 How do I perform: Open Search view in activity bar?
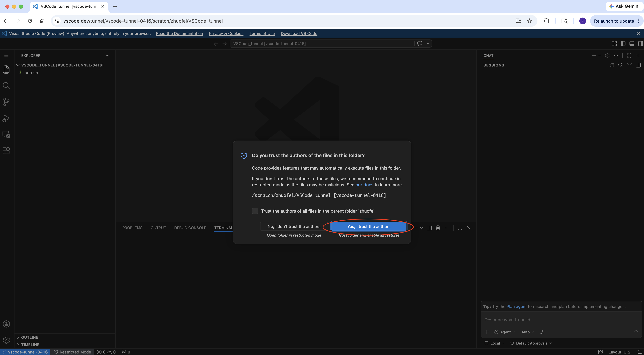[x=6, y=86]
